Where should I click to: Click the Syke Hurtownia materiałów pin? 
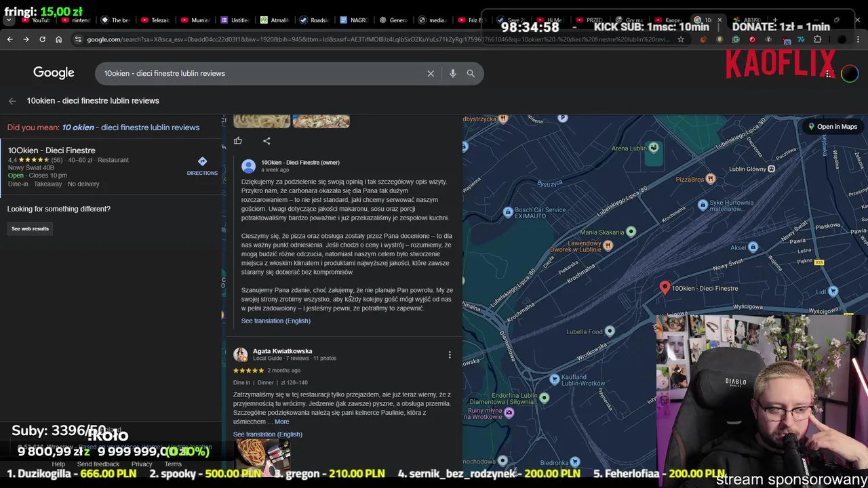pyautogui.click(x=703, y=205)
